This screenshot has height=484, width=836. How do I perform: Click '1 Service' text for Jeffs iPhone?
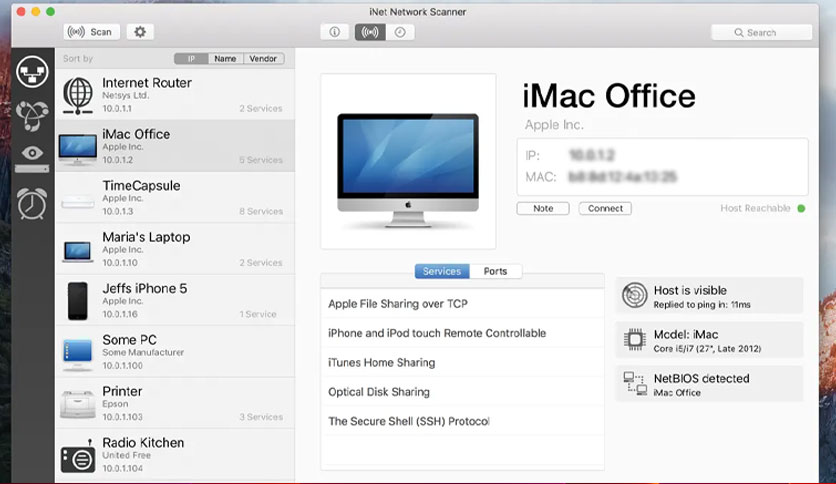point(258,314)
